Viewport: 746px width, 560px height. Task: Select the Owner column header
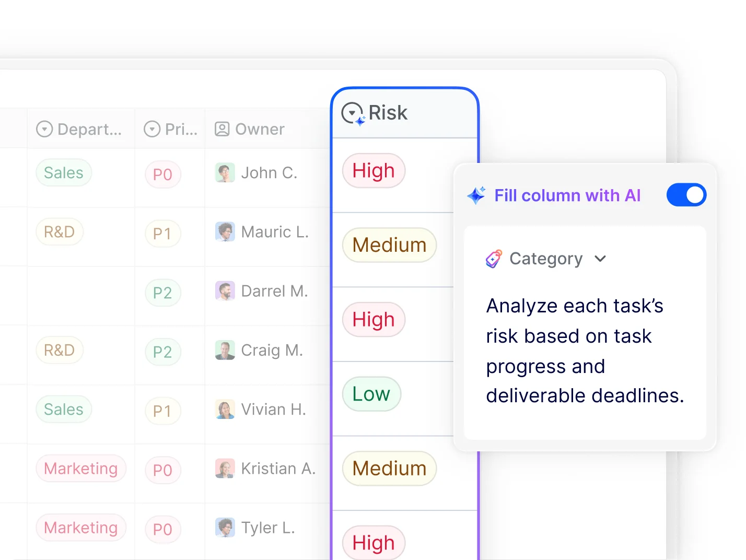coord(259,129)
